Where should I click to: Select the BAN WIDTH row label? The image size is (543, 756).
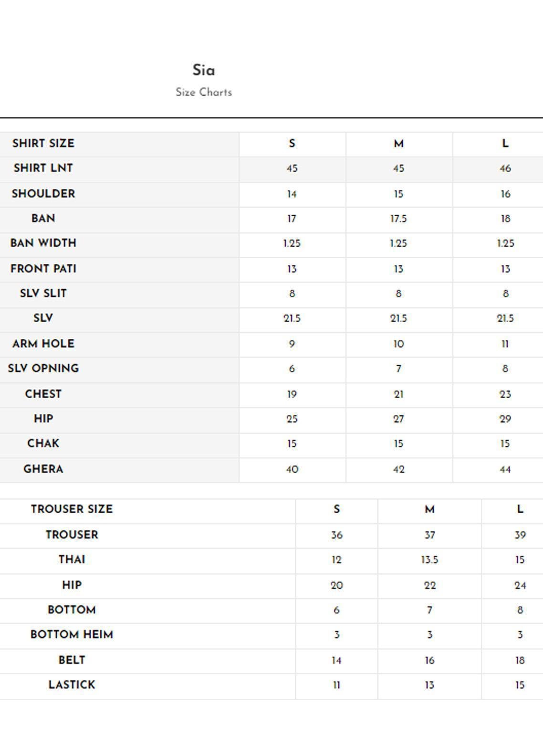pyautogui.click(x=43, y=243)
